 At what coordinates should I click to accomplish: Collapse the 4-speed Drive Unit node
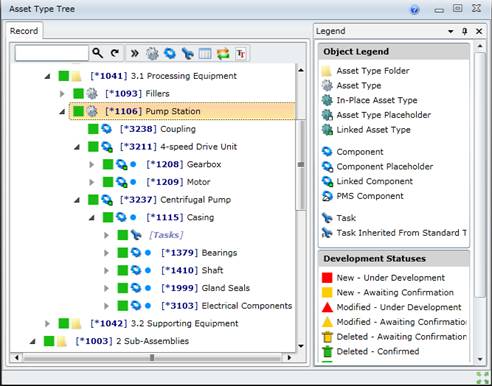[77, 147]
